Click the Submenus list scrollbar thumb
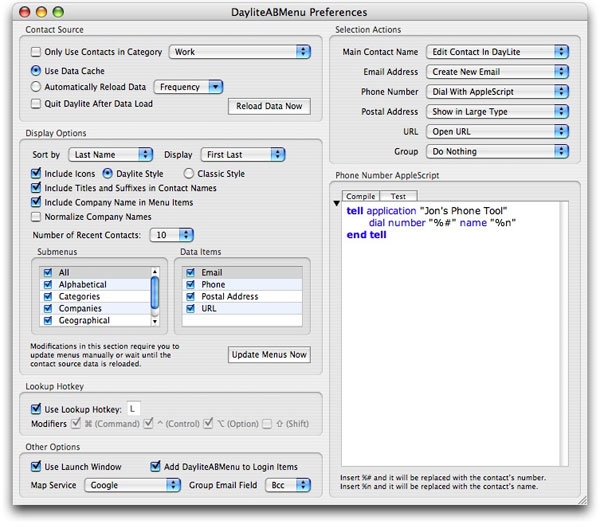Image resolution: width=600 pixels, height=527 pixels. [x=155, y=292]
